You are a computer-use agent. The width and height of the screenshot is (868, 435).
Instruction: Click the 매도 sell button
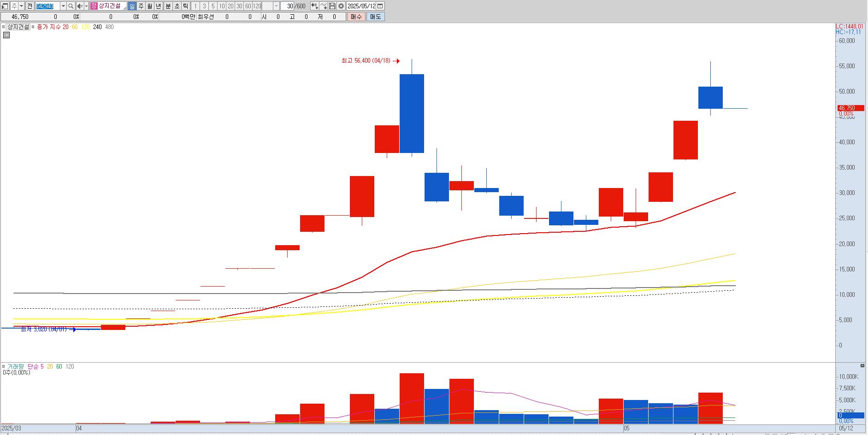pyautogui.click(x=375, y=17)
